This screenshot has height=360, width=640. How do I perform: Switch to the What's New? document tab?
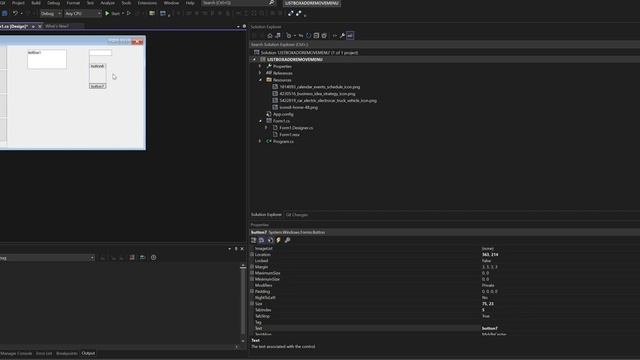57,26
